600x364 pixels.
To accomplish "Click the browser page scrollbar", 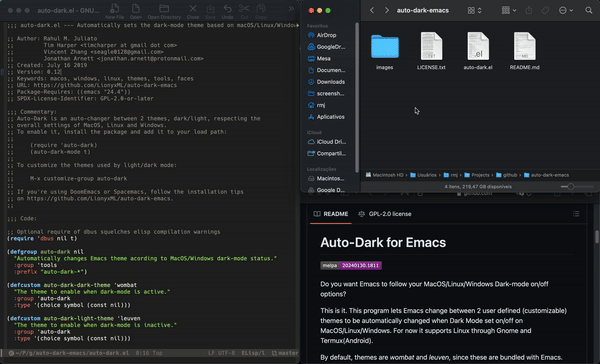I will point(597,237).
